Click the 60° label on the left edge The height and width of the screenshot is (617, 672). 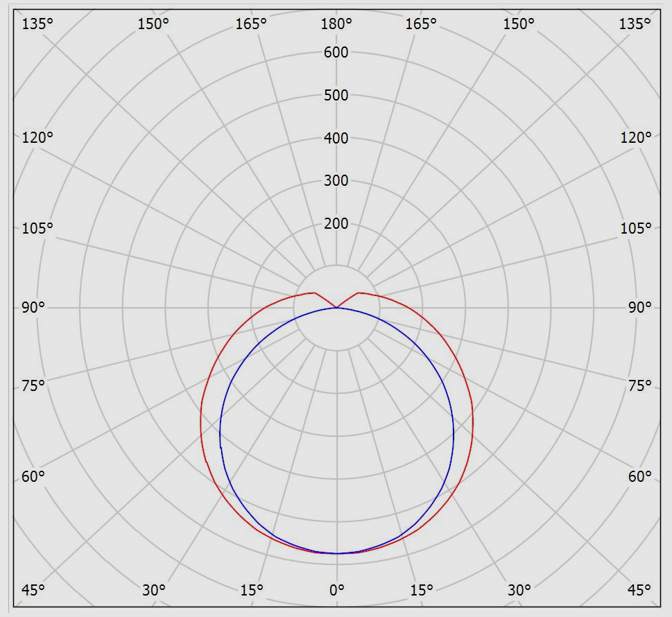pos(33,476)
